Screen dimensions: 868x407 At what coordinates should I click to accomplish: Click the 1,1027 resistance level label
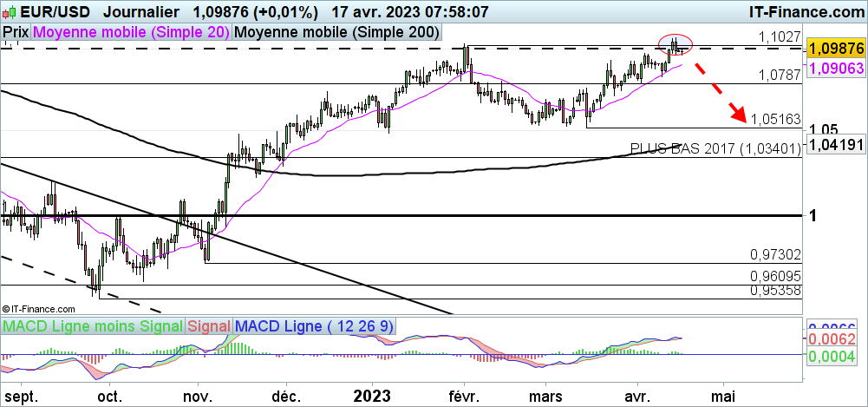779,36
